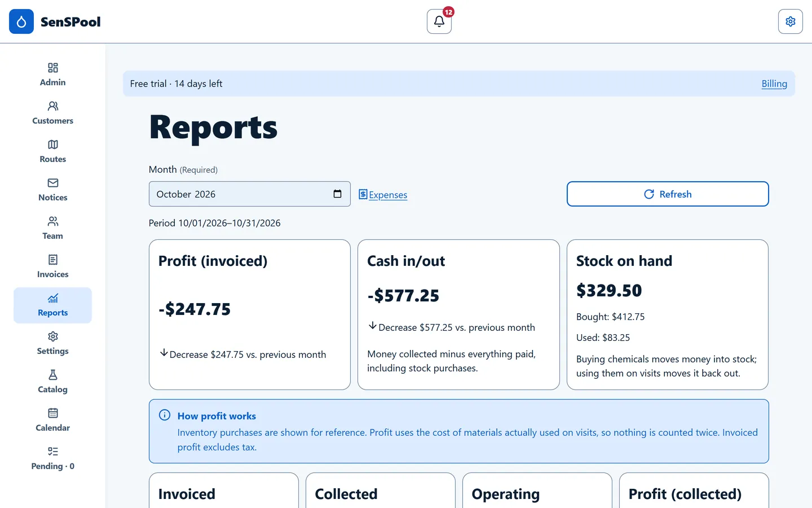Go to Invoices in sidebar
Screen dimensions: 812x508
(53, 266)
